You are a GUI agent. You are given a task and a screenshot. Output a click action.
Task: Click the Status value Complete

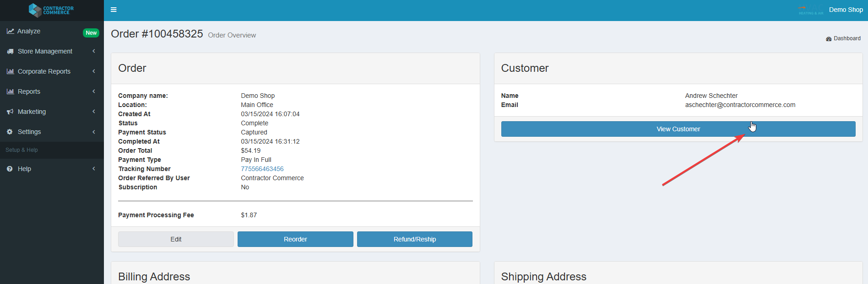(255, 123)
